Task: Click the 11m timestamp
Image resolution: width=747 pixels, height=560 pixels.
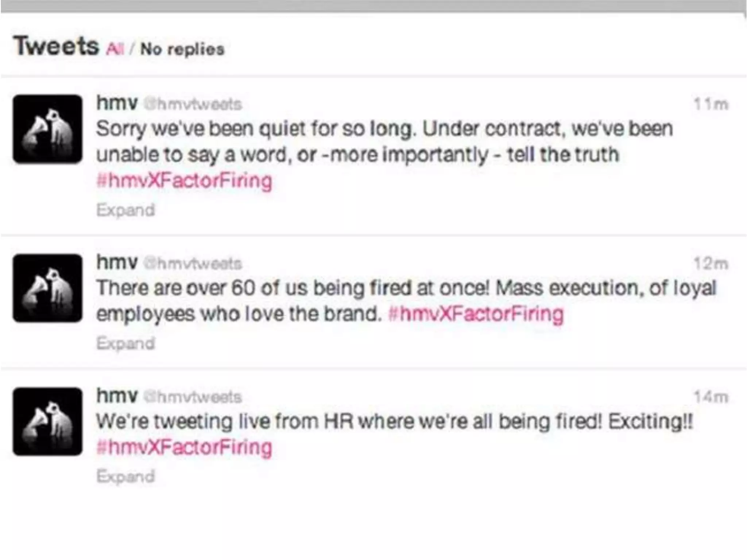Action: [711, 105]
